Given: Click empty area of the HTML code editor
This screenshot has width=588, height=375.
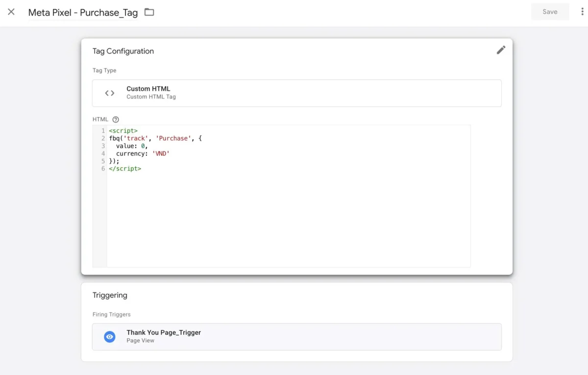Looking at the screenshot, I should coord(288,221).
